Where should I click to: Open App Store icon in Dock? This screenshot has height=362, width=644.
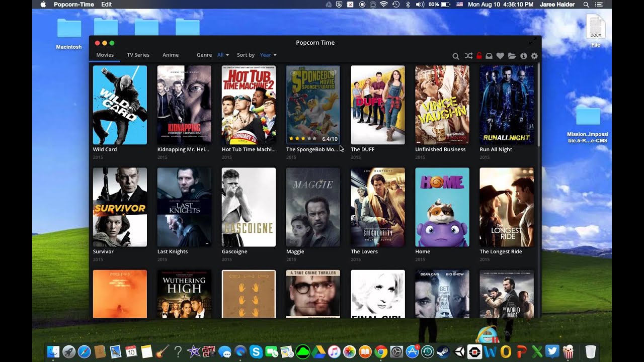(x=412, y=351)
